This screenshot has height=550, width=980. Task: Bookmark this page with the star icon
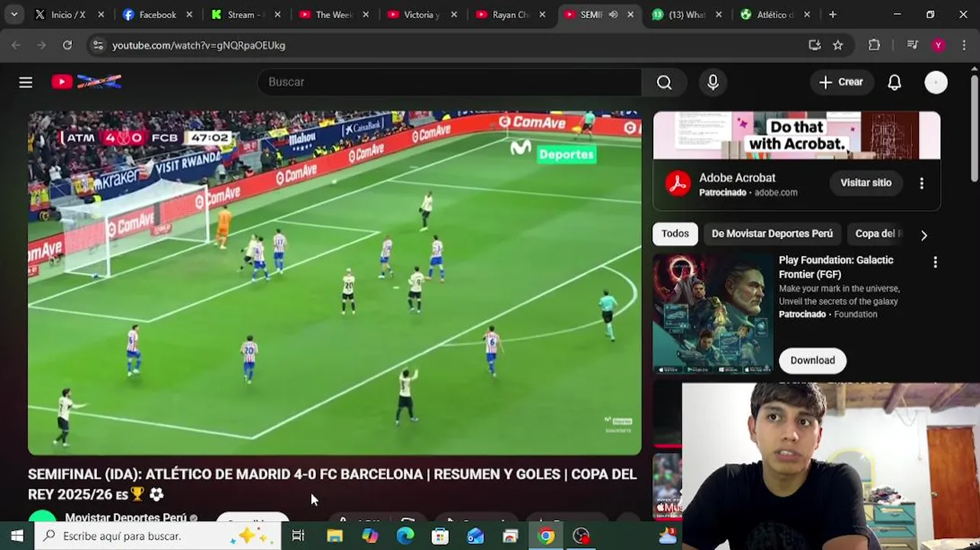tap(838, 45)
